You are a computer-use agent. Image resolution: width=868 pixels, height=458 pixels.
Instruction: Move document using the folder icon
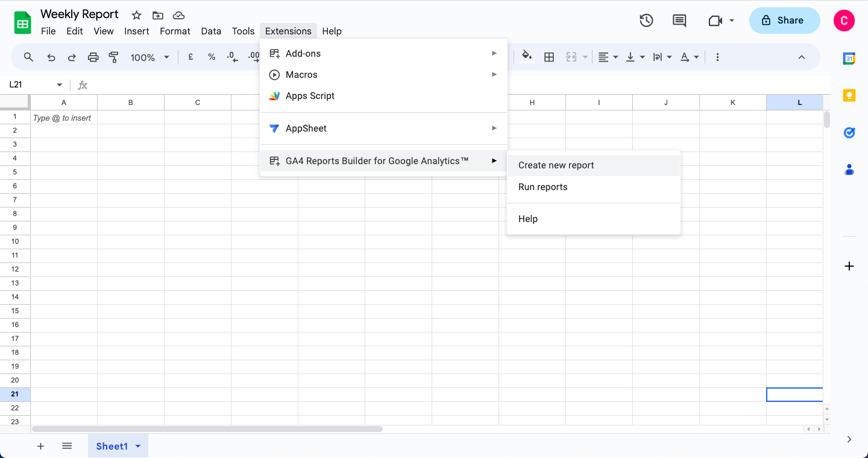(x=157, y=15)
